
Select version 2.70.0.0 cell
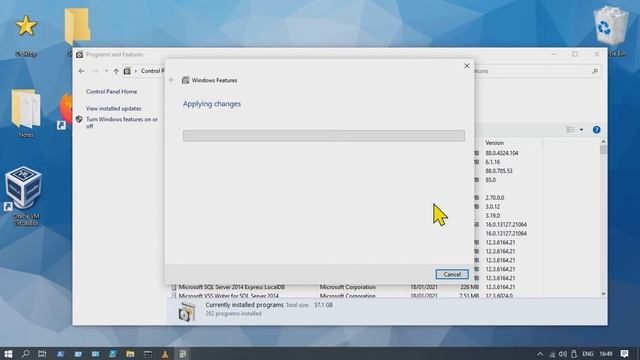[495, 198]
